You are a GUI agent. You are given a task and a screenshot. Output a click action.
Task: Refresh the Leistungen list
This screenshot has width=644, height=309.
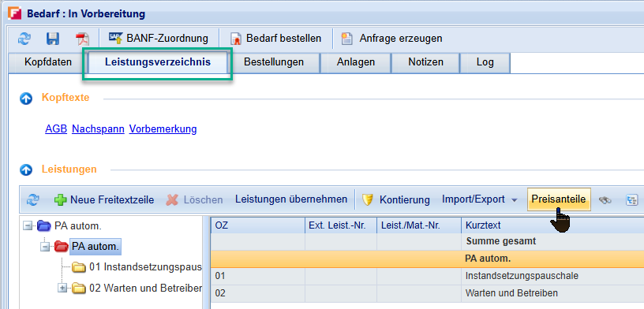click(x=33, y=200)
